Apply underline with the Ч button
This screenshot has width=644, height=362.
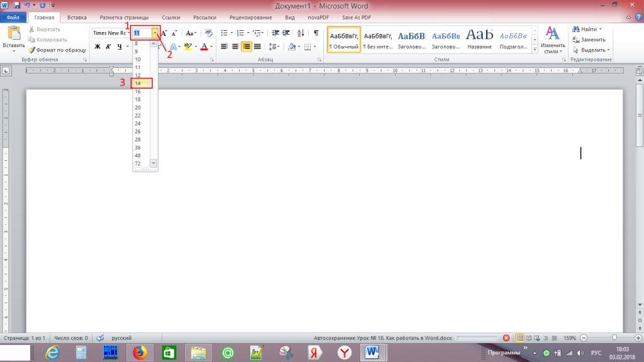click(x=119, y=47)
